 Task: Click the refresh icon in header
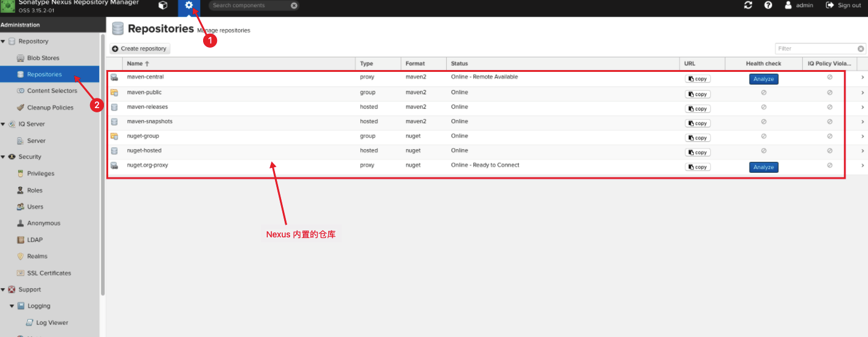(748, 5)
